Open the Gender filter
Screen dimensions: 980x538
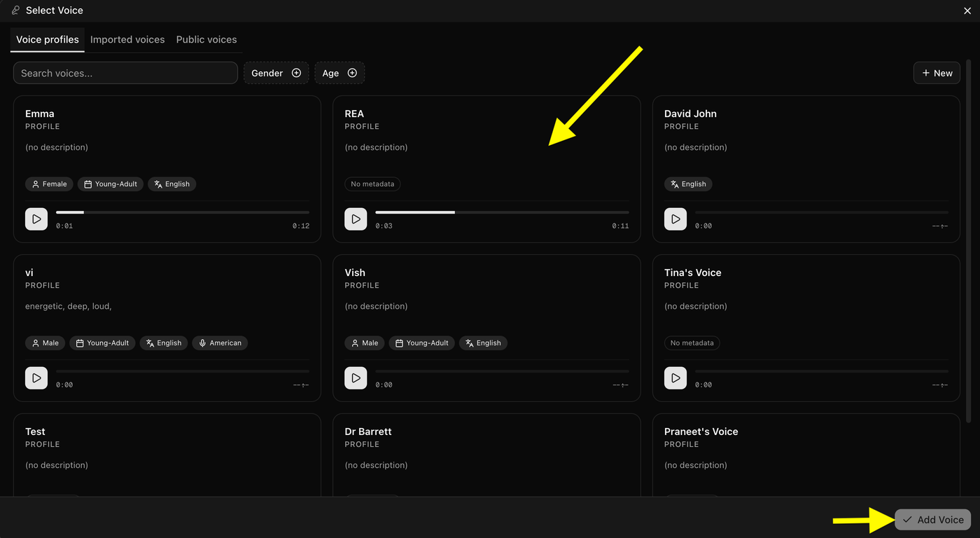pyautogui.click(x=276, y=73)
